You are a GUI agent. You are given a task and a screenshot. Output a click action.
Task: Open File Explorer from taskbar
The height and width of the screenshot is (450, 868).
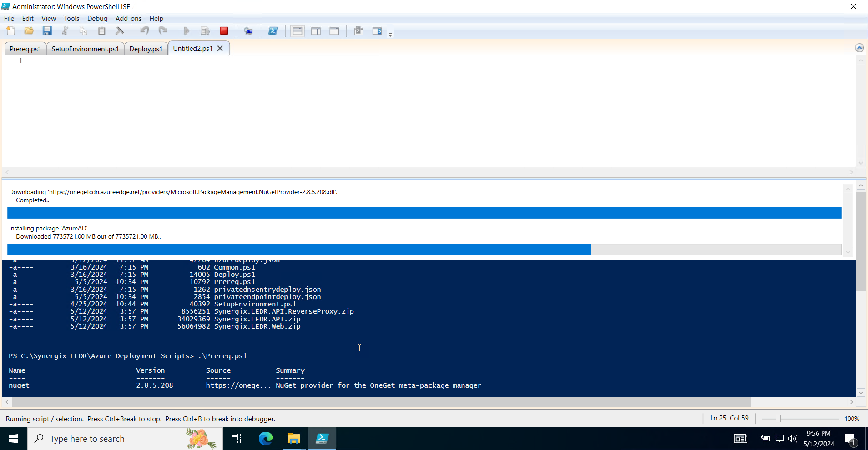pyautogui.click(x=294, y=439)
